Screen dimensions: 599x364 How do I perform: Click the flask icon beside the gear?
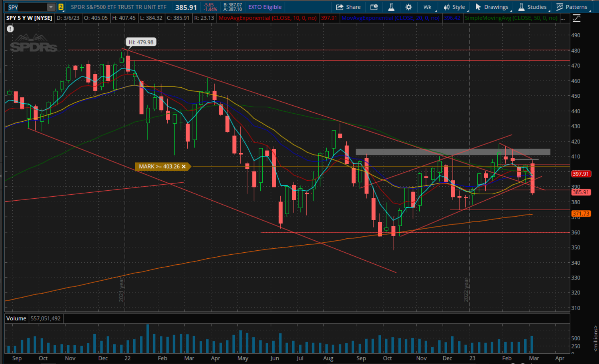click(x=391, y=7)
